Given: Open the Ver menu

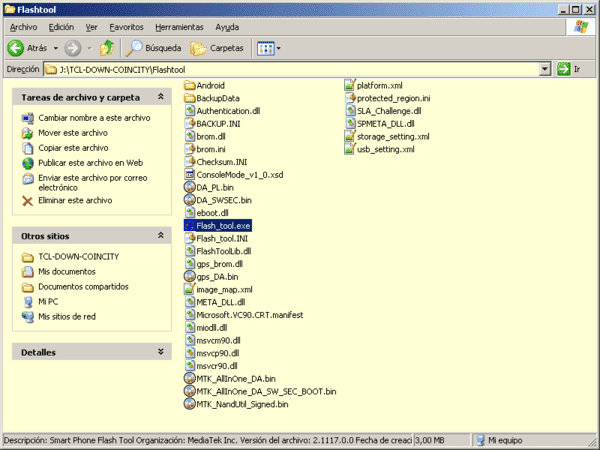Looking at the screenshot, I should [x=91, y=27].
